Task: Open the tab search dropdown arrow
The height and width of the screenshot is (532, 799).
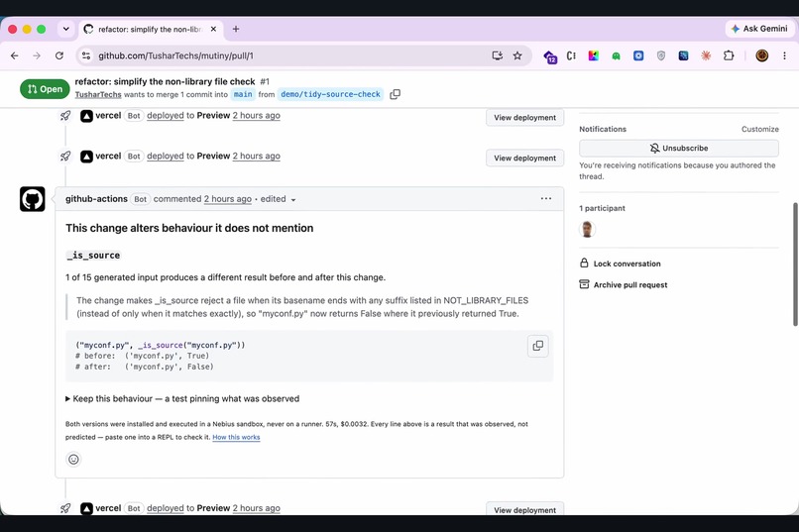Action: click(65, 29)
